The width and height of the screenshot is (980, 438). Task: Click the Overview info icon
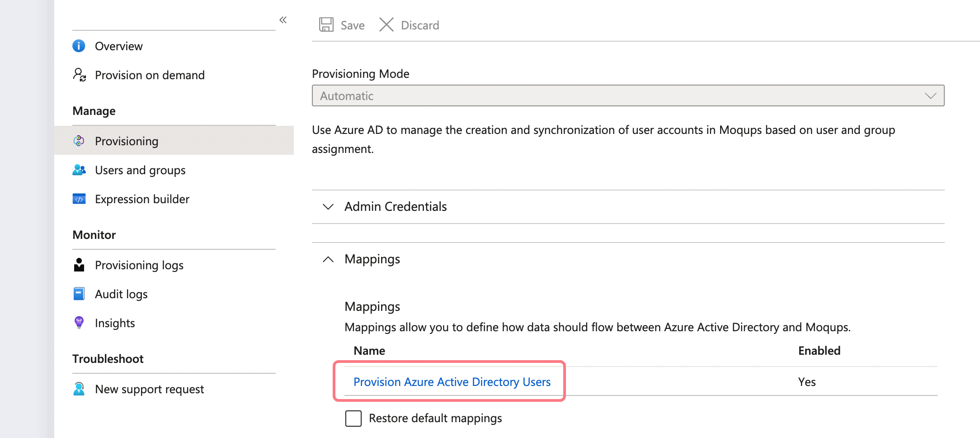click(x=79, y=46)
